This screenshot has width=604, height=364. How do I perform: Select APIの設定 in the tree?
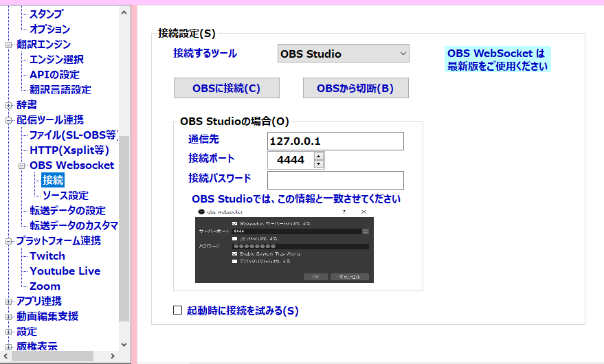(x=55, y=74)
